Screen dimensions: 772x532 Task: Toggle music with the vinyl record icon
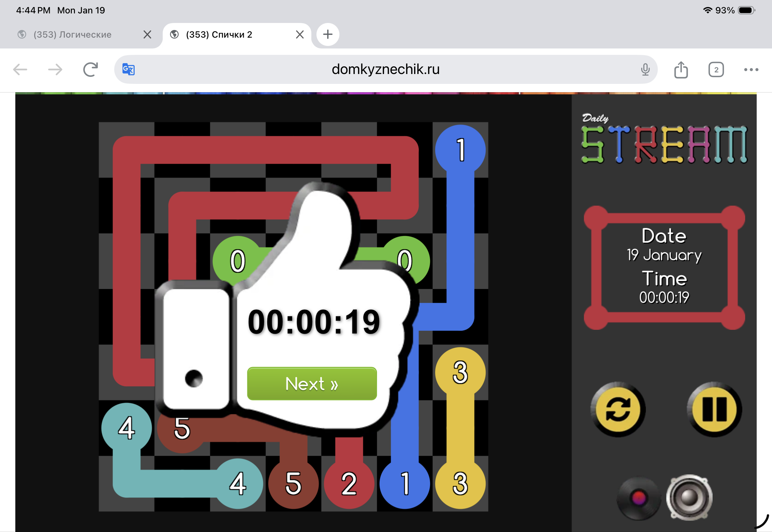coord(638,498)
